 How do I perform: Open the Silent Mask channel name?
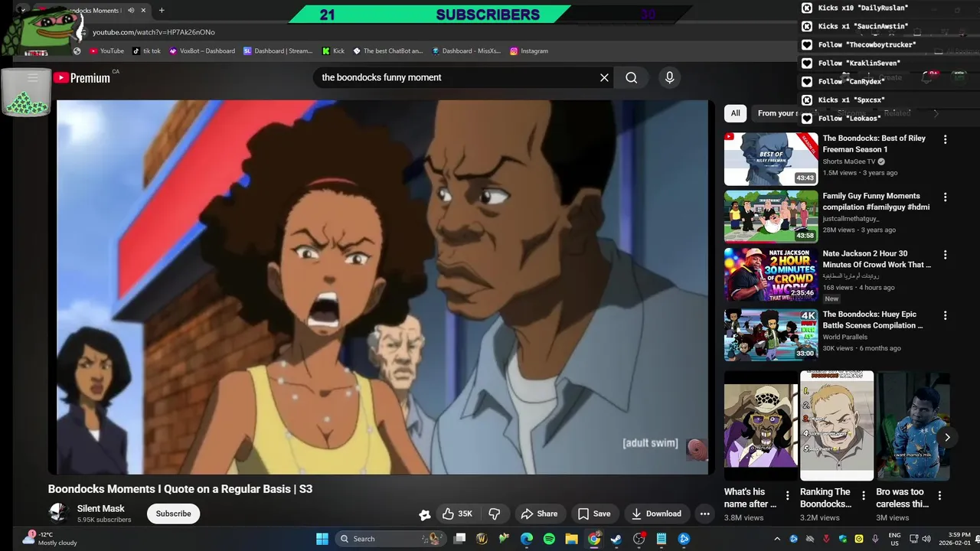[100, 508]
